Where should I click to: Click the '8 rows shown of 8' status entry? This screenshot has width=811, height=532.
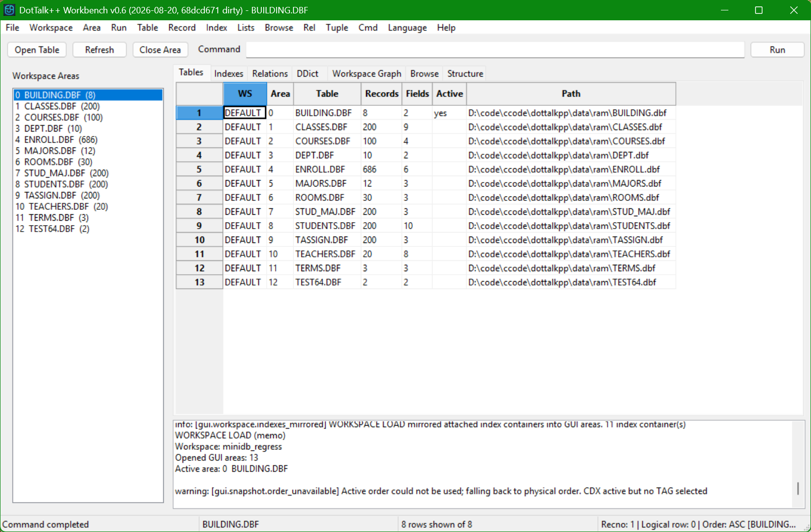[x=436, y=525]
